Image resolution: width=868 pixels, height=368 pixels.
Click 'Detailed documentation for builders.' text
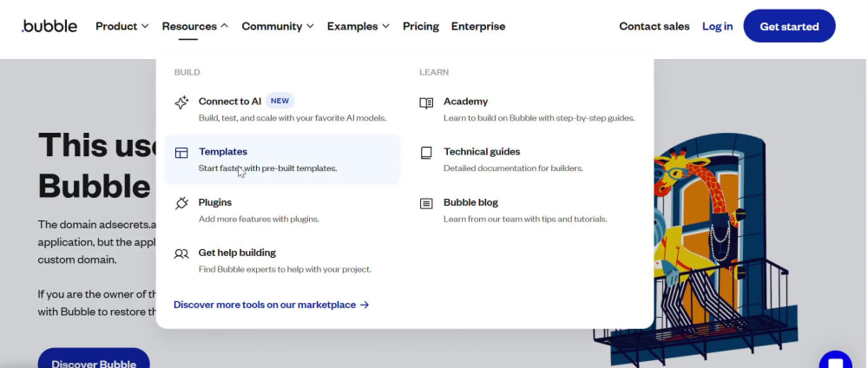pyautogui.click(x=513, y=168)
